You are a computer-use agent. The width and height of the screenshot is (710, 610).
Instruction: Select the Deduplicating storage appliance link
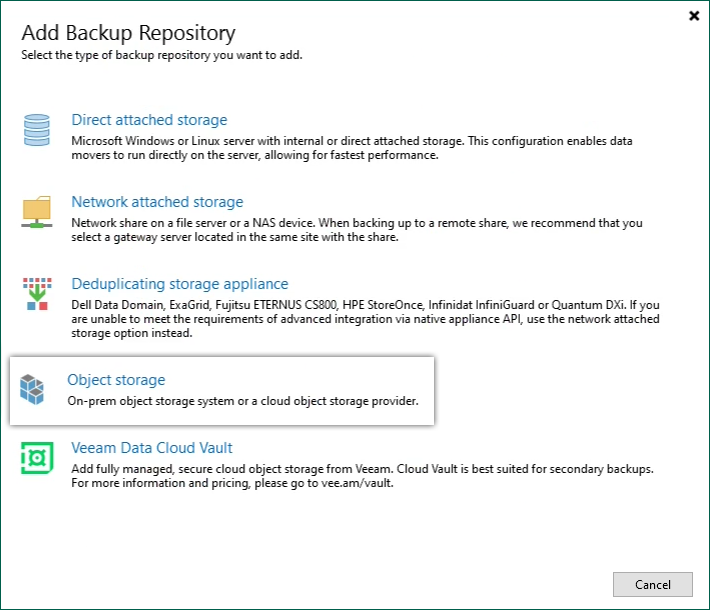[180, 284]
